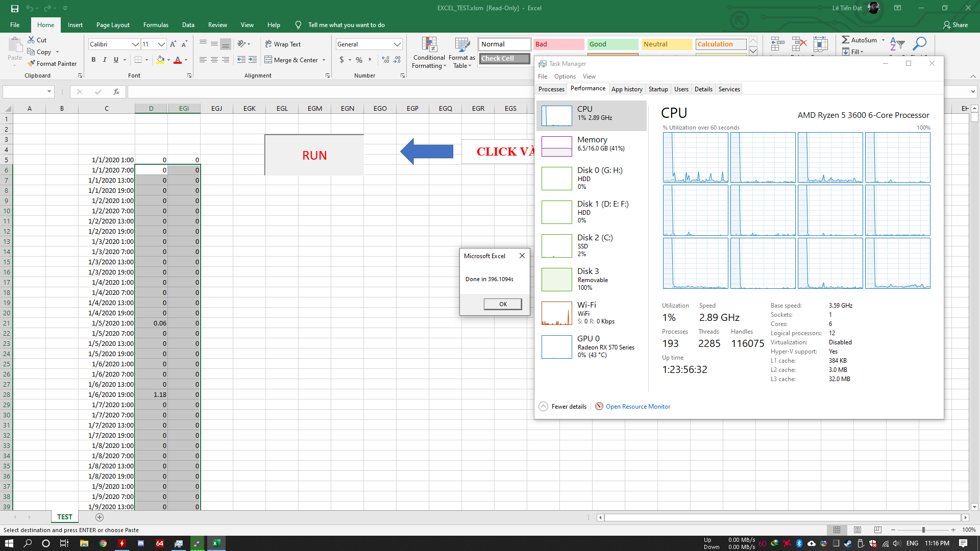Open Format as Table menu

pyautogui.click(x=462, y=53)
